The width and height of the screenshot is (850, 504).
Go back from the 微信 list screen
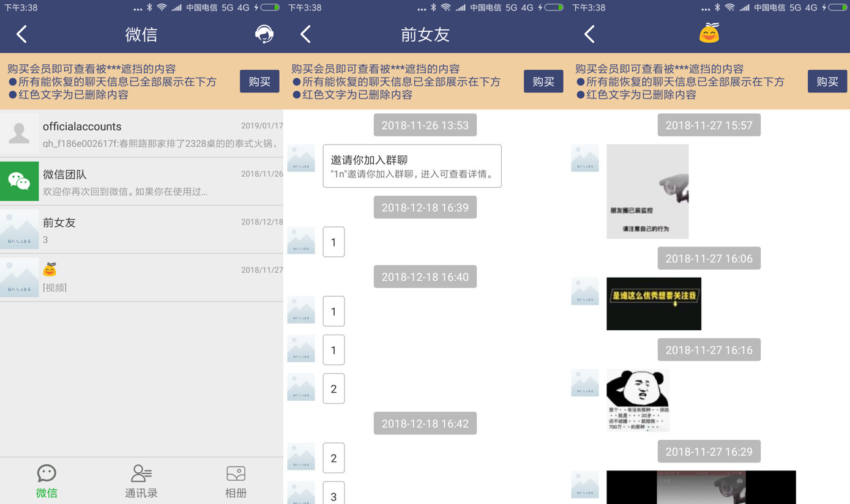[22, 34]
